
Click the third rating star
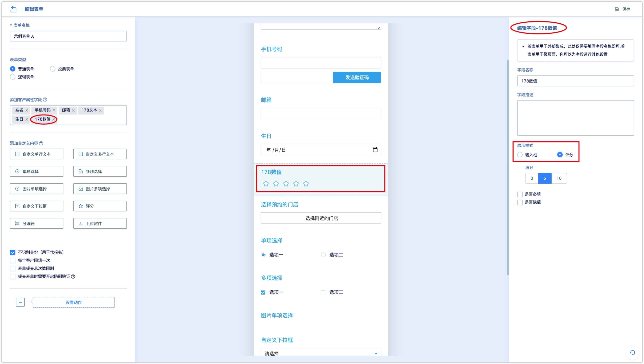tap(286, 184)
